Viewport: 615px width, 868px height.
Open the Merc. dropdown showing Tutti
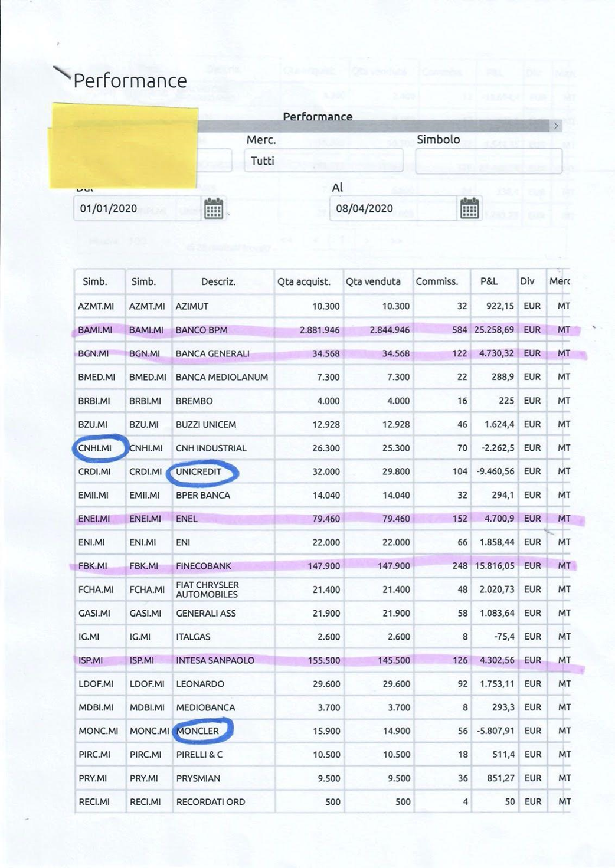pyautogui.click(x=323, y=161)
